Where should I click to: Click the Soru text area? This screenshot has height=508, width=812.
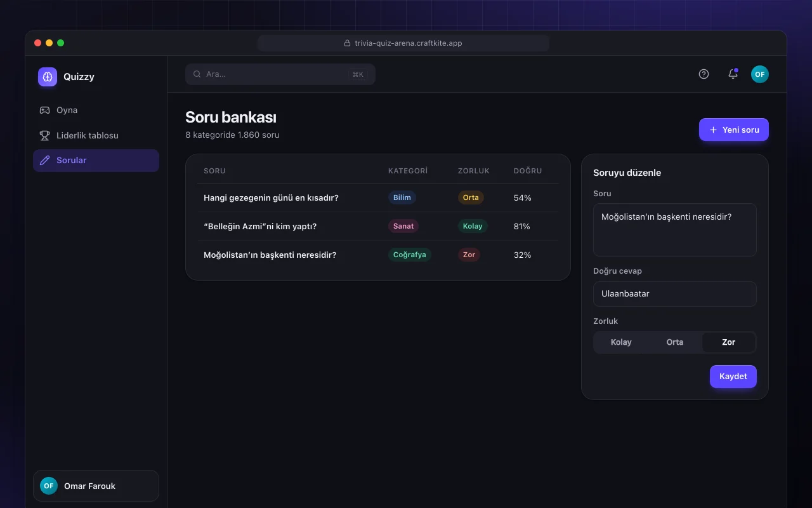tap(675, 230)
